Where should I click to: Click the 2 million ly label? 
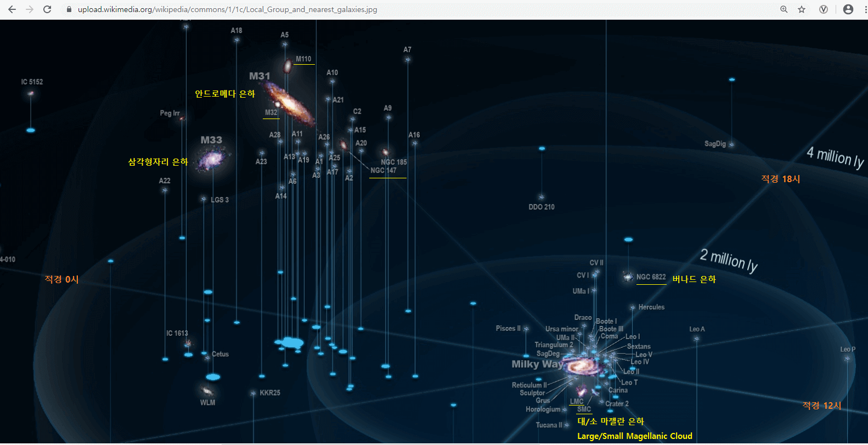[x=729, y=260]
